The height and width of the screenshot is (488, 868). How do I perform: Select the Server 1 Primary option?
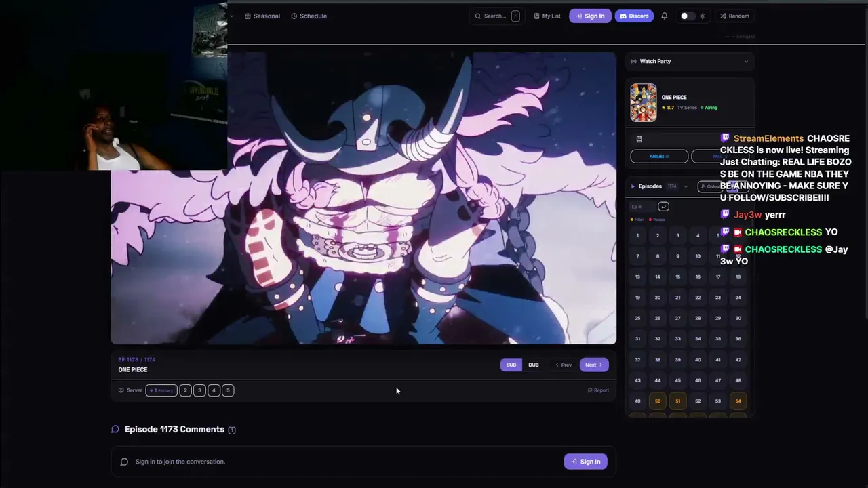coord(161,390)
